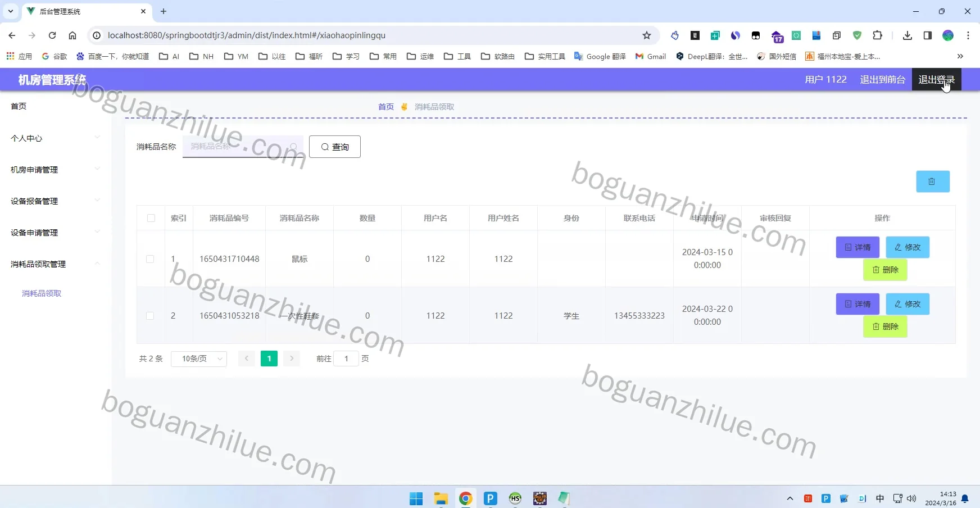This screenshot has height=508, width=980.
Task: Open the Gmail bookmark
Action: 651,56
